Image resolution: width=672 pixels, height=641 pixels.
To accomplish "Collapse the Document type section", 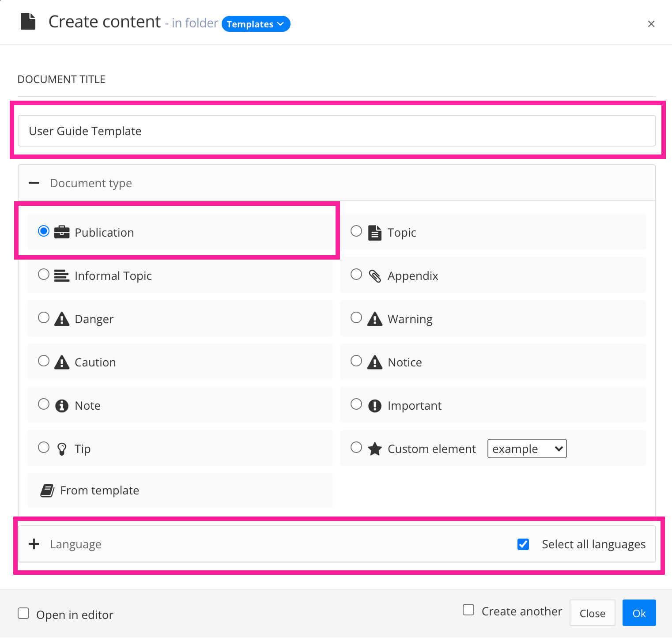I will point(34,183).
